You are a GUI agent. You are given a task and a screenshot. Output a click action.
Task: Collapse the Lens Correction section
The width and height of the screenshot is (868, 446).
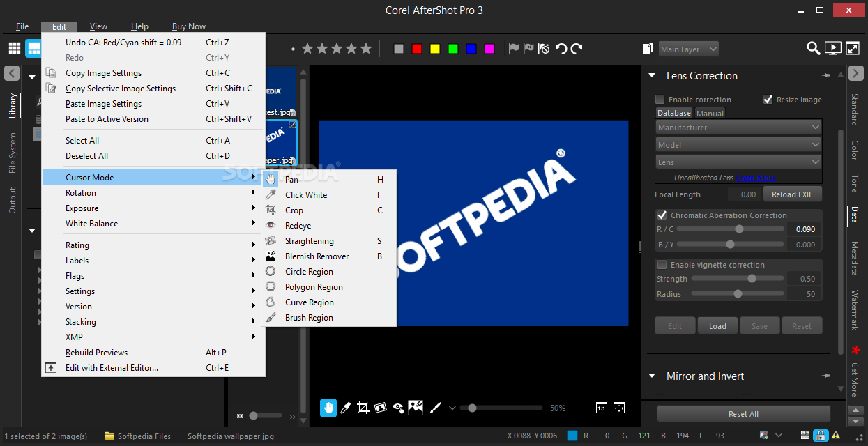[x=653, y=76]
